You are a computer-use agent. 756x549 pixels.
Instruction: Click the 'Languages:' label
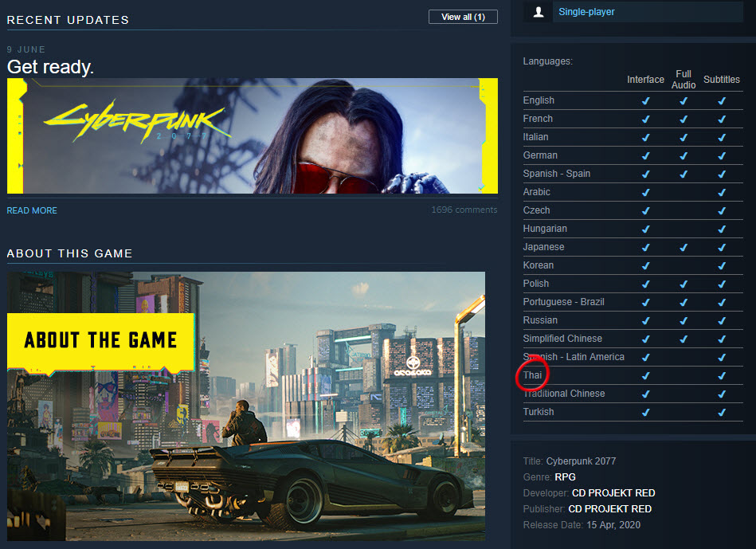pos(548,61)
